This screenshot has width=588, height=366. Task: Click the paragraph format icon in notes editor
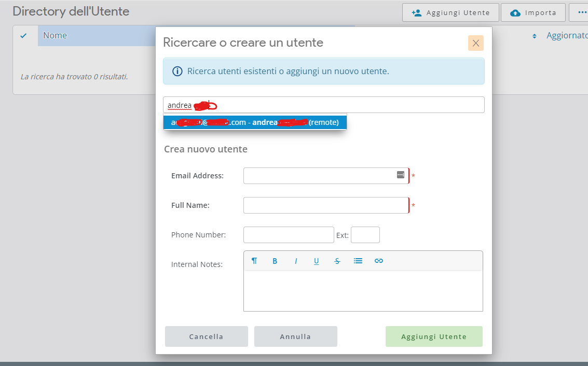click(x=254, y=261)
